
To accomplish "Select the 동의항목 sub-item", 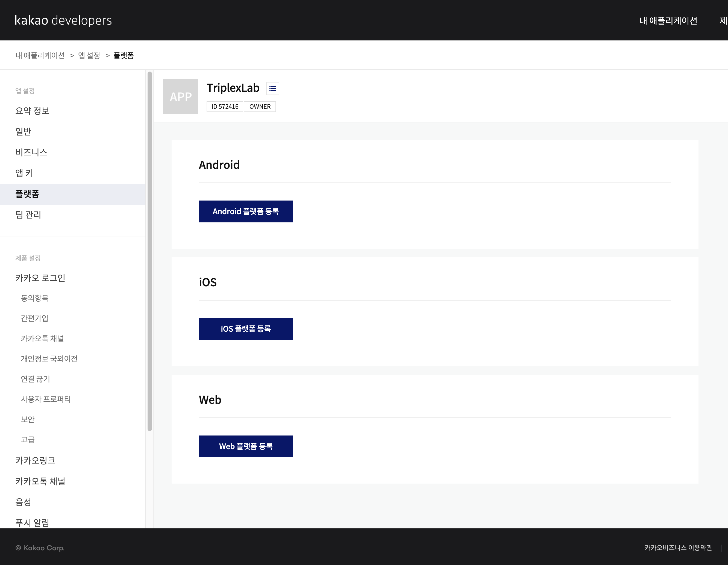I will click(x=35, y=298).
